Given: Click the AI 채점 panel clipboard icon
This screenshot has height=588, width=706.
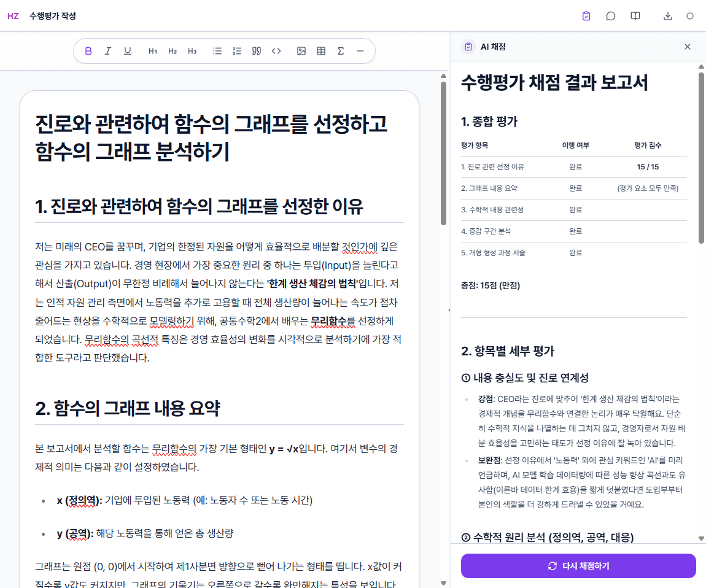Looking at the screenshot, I should (x=468, y=47).
